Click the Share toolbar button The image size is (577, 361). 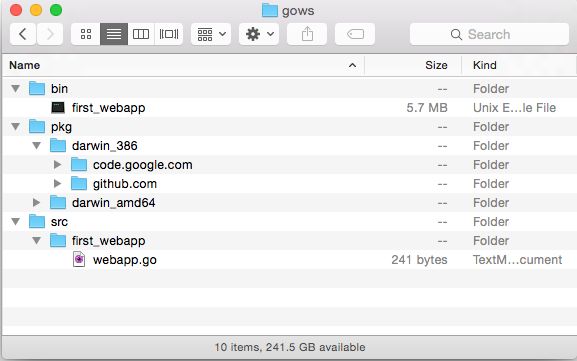click(307, 34)
